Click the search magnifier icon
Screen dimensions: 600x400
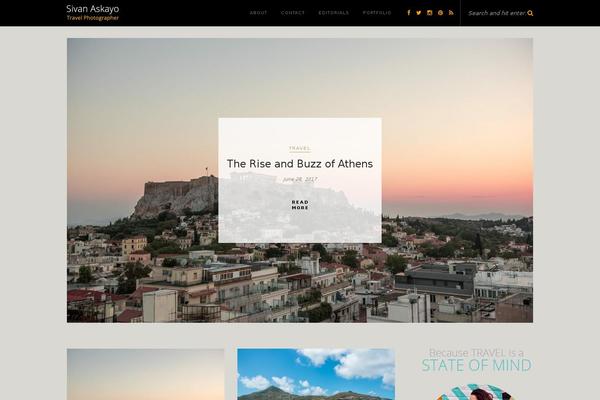[530, 13]
